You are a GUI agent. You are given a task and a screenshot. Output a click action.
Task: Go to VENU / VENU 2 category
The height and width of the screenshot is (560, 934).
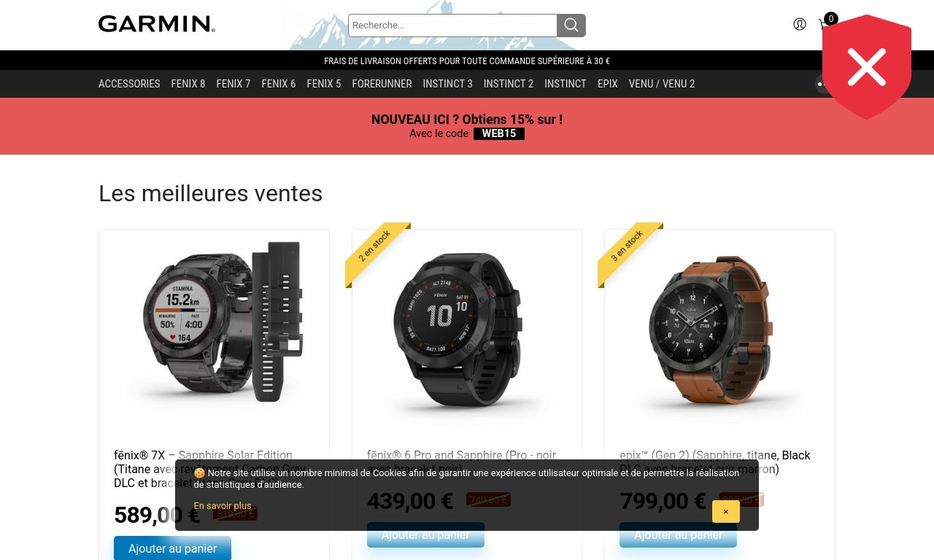[x=662, y=84]
